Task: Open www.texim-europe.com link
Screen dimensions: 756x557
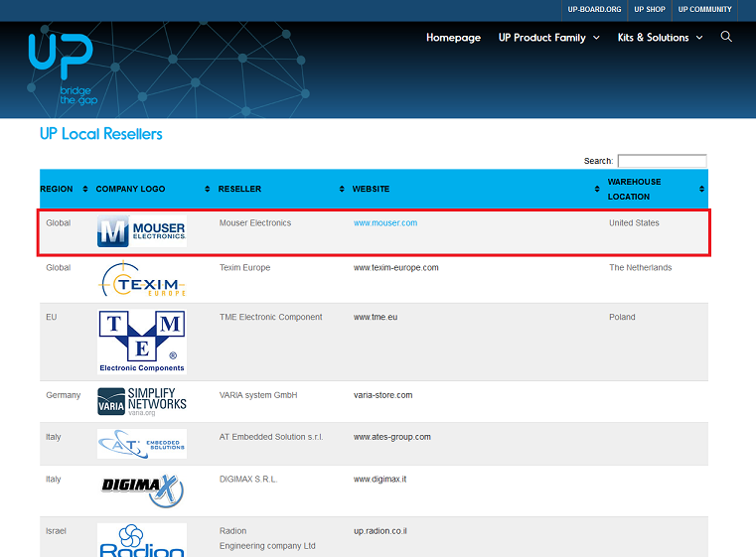Action: coord(395,267)
